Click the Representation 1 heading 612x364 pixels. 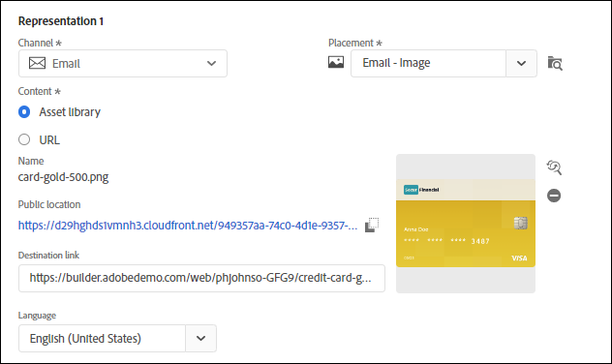[61, 21]
